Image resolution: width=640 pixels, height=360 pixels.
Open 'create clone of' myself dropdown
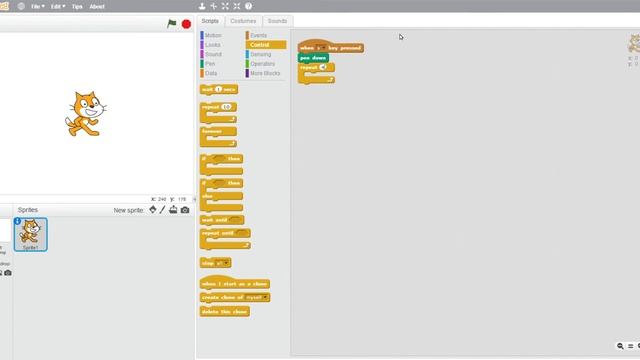coord(257,298)
